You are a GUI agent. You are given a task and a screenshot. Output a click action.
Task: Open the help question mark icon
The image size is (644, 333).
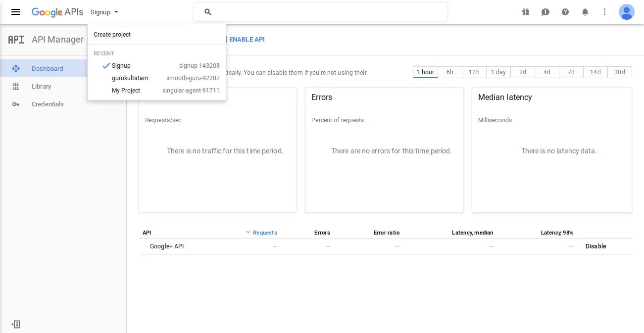click(x=565, y=12)
